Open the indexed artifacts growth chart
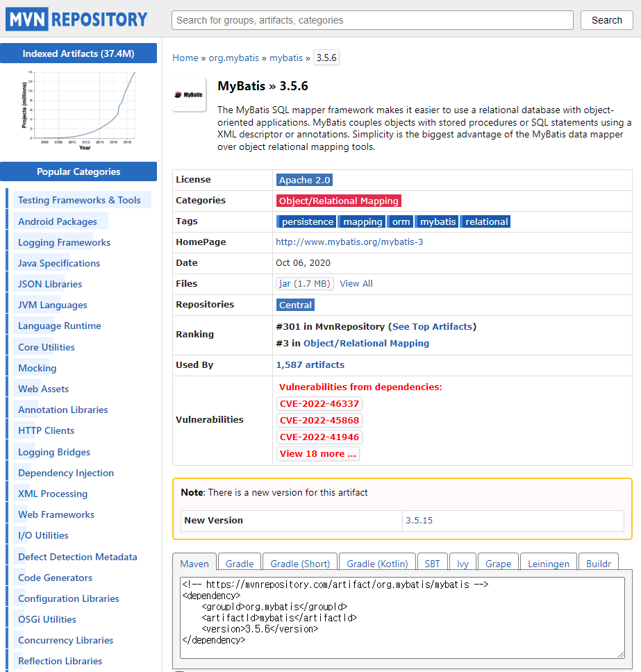Image resolution: width=641 pixels, height=672 pixels. click(x=78, y=111)
